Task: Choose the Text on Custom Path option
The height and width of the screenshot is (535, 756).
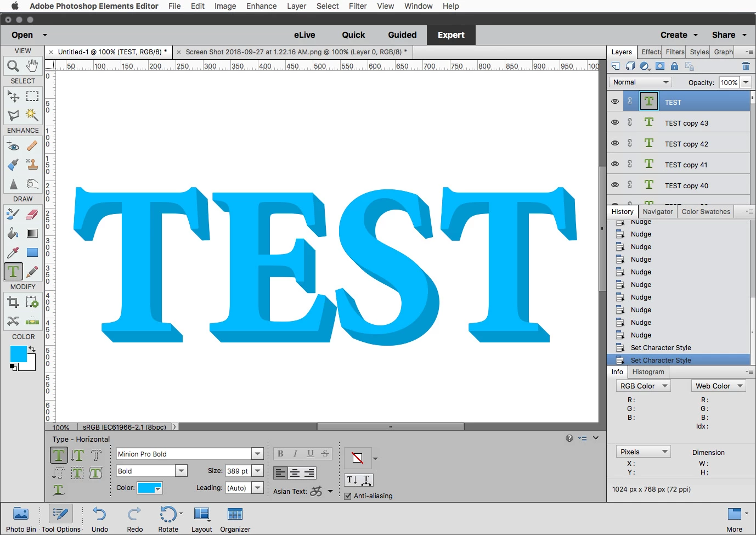Action: pyautogui.click(x=59, y=489)
